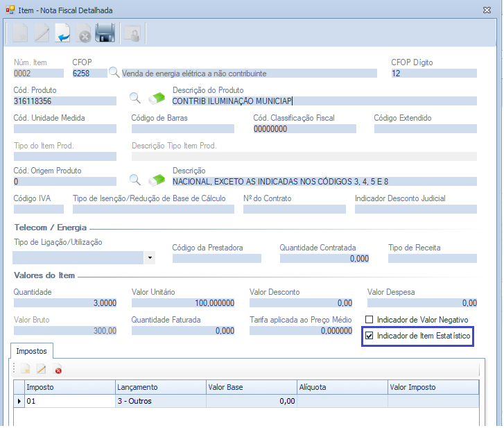Click the Valor Base column header
Viewport: 504px width, 428px height.
pyautogui.click(x=251, y=387)
